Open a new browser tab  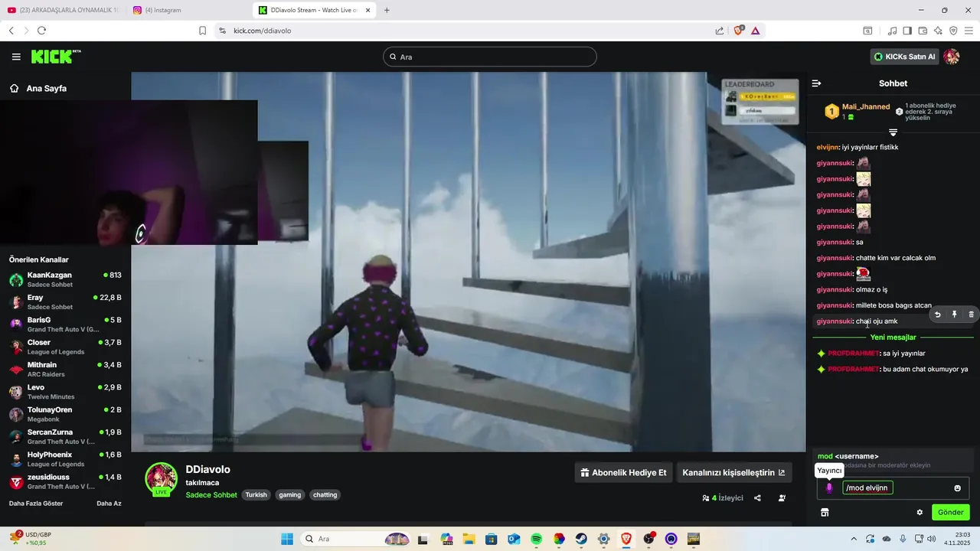point(387,10)
